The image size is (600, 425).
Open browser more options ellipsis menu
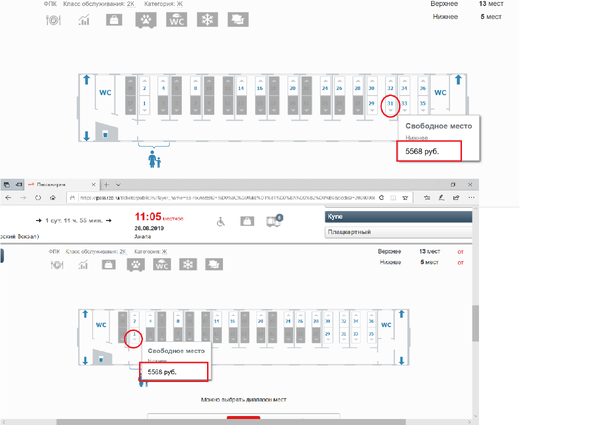pyautogui.click(x=471, y=198)
